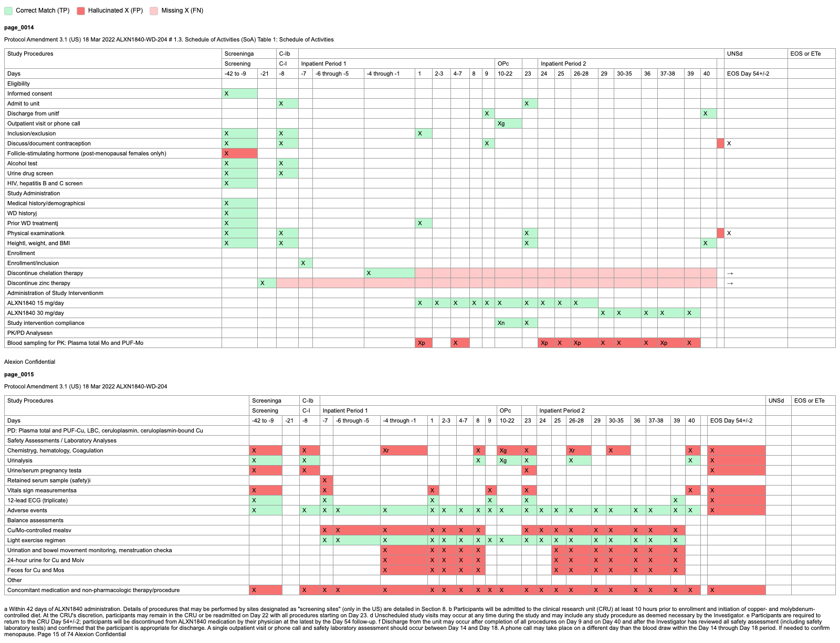Click 'Urine drug screen' row label
Screen dimensions: 840x643
point(30,173)
